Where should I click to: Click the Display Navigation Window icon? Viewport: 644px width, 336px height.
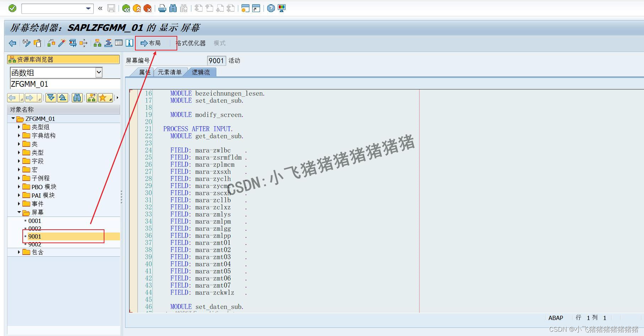108,43
